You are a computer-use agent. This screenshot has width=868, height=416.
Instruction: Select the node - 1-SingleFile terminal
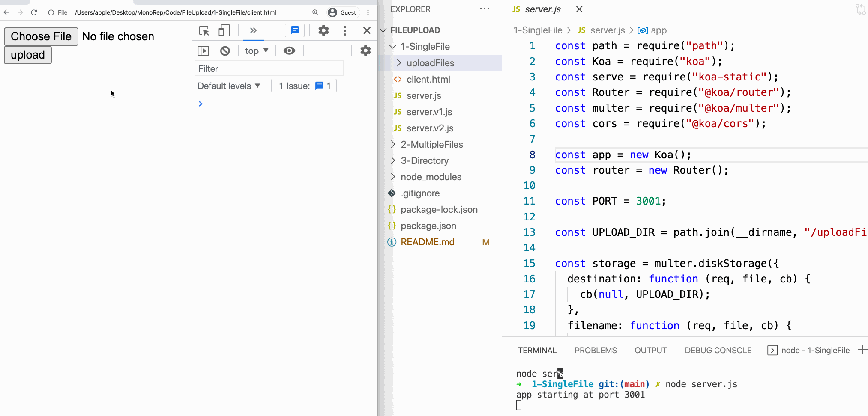point(808,351)
